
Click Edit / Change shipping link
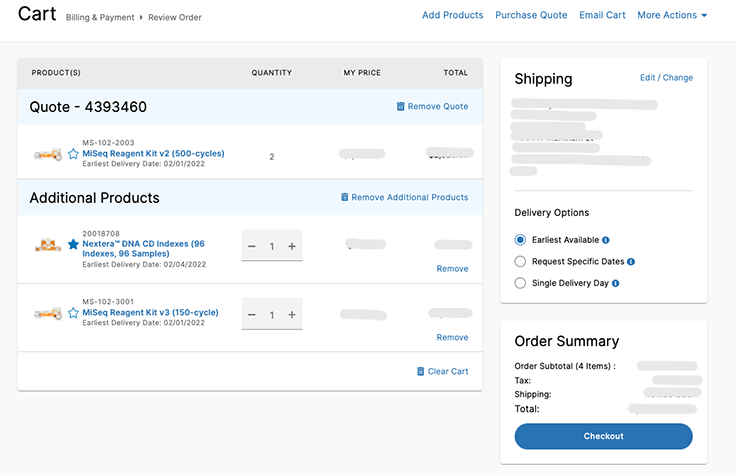click(x=666, y=78)
